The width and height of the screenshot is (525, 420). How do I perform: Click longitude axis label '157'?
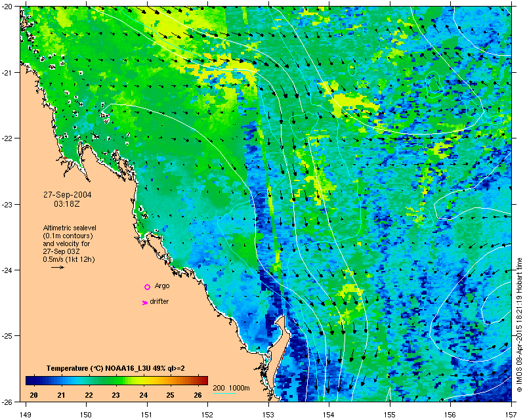512,414
